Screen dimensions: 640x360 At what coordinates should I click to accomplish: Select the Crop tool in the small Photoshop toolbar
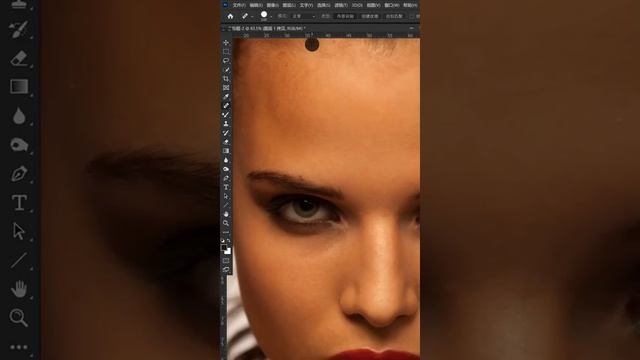tap(226, 78)
